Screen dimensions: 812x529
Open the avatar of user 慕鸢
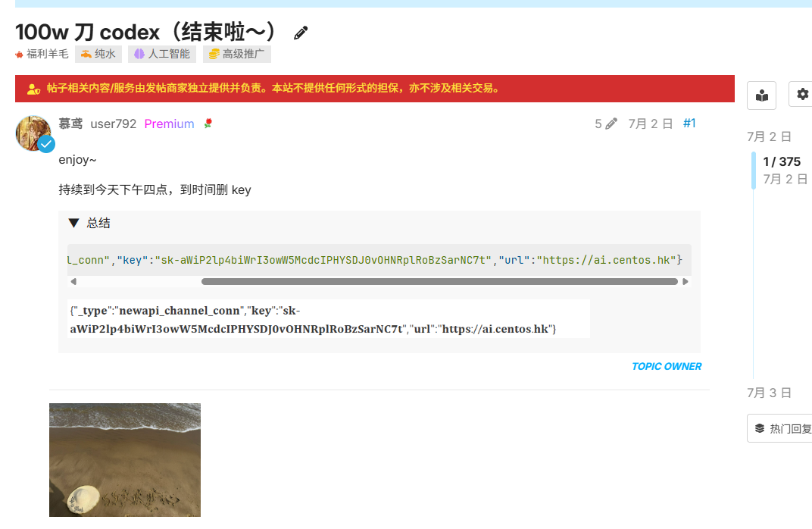[x=33, y=133]
